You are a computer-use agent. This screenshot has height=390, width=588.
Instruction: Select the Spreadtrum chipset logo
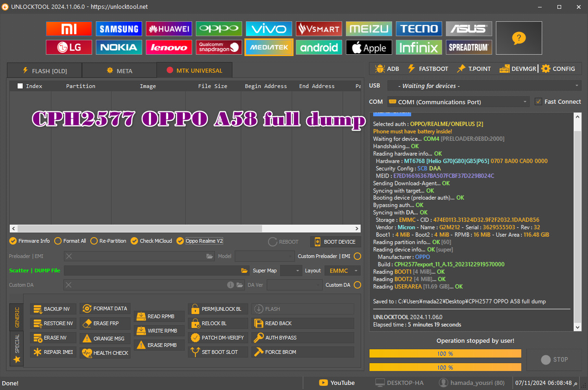[x=469, y=47]
